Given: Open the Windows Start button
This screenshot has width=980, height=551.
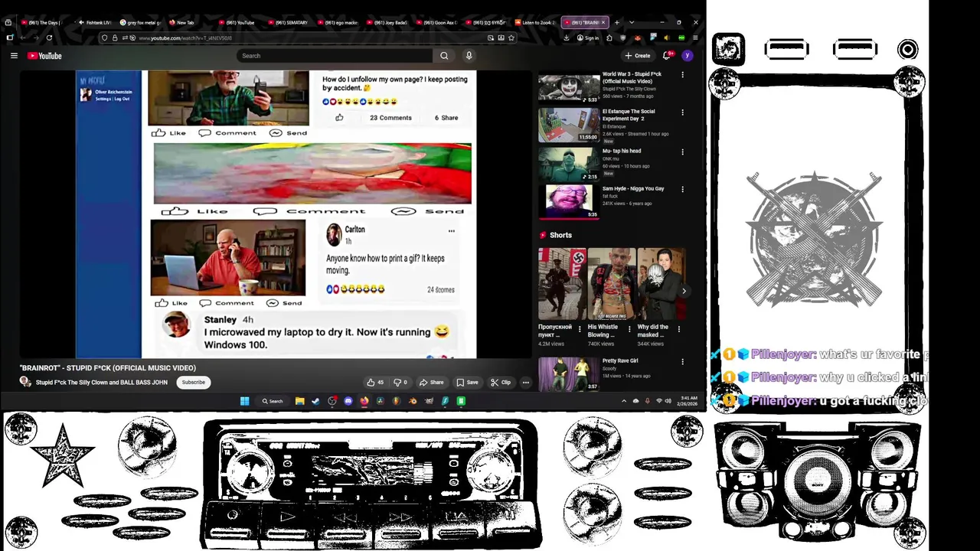Looking at the screenshot, I should [244, 401].
